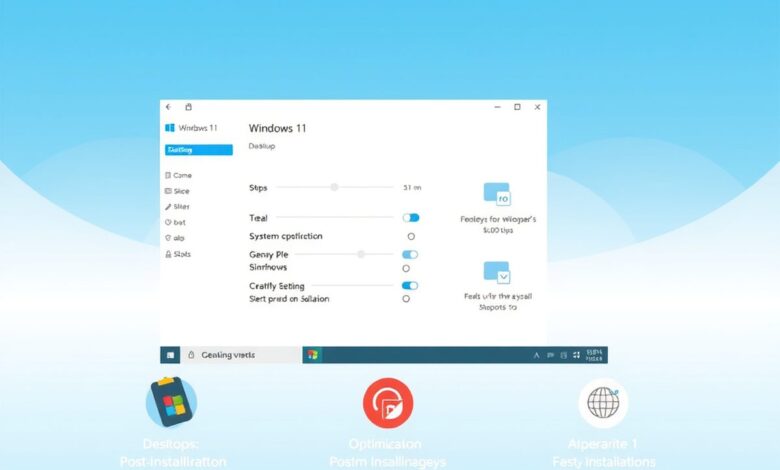The image size is (780, 470).
Task: Toggle the Craitfy Seting switch
Action: (410, 285)
